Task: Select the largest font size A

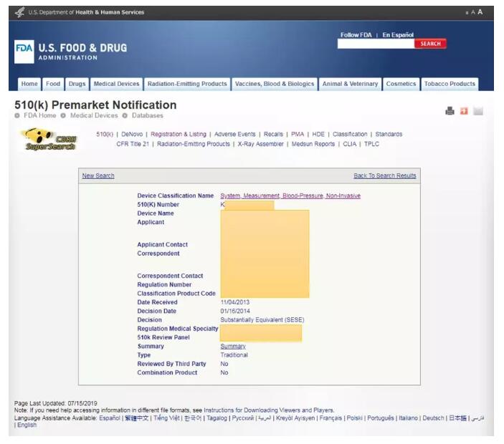Action: point(480,12)
